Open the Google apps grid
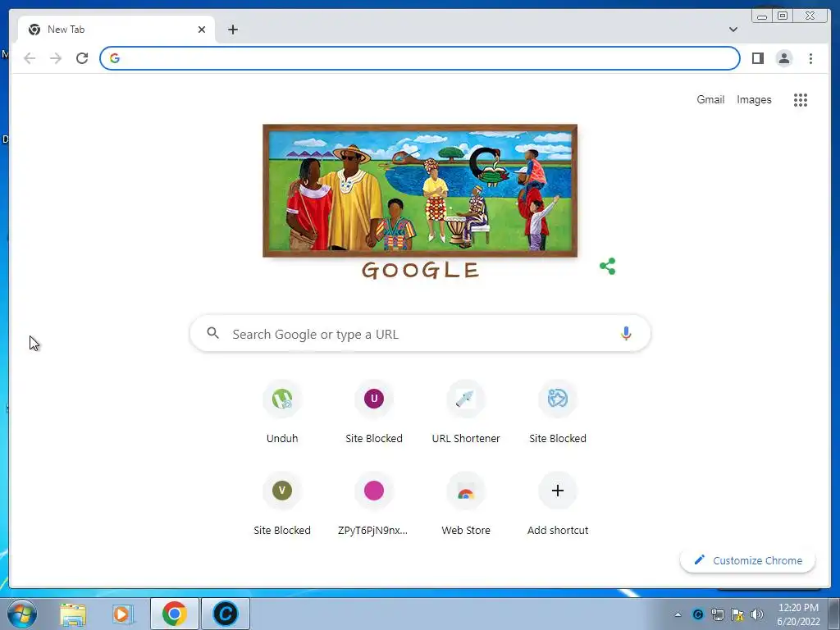The image size is (840, 630). click(x=801, y=99)
